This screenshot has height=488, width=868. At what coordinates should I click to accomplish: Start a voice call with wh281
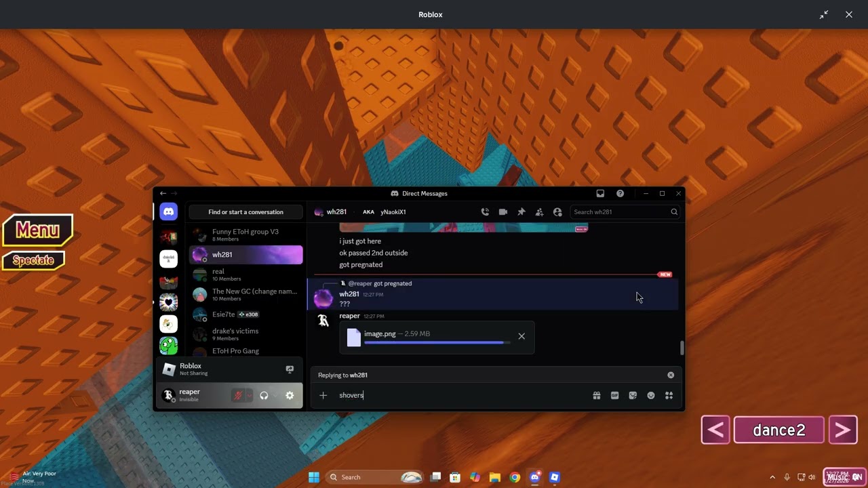(485, 212)
